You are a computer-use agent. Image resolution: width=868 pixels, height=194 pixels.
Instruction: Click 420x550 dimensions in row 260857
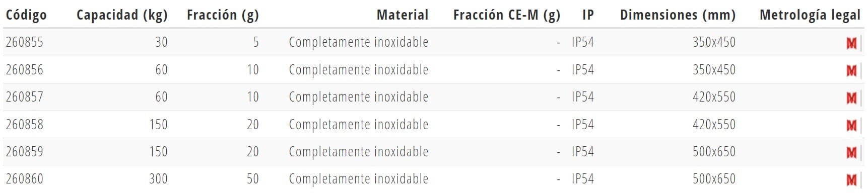coord(714,97)
